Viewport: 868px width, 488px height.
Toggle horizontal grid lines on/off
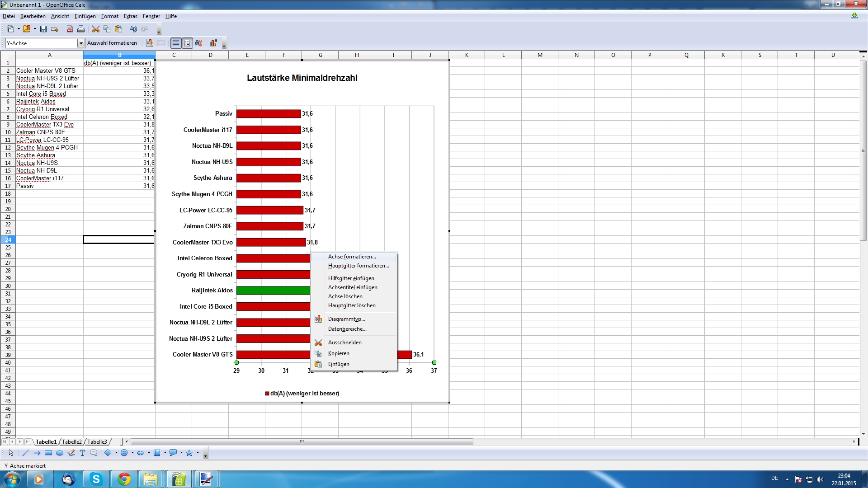pyautogui.click(x=175, y=43)
